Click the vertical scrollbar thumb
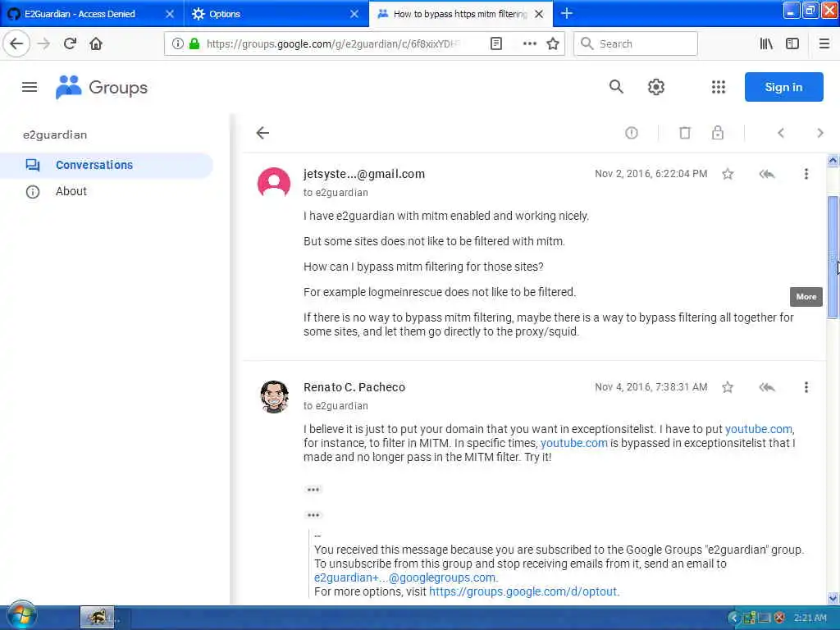 (833, 257)
